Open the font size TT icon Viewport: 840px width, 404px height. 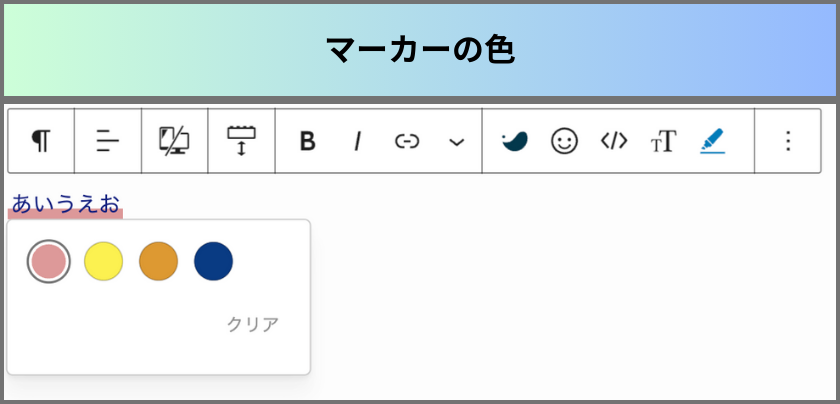664,141
